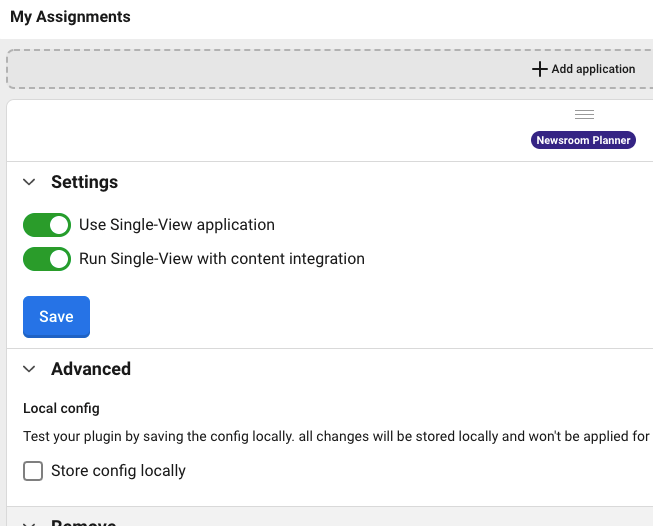Click the Add application text
This screenshot has width=653, height=526.
click(593, 69)
